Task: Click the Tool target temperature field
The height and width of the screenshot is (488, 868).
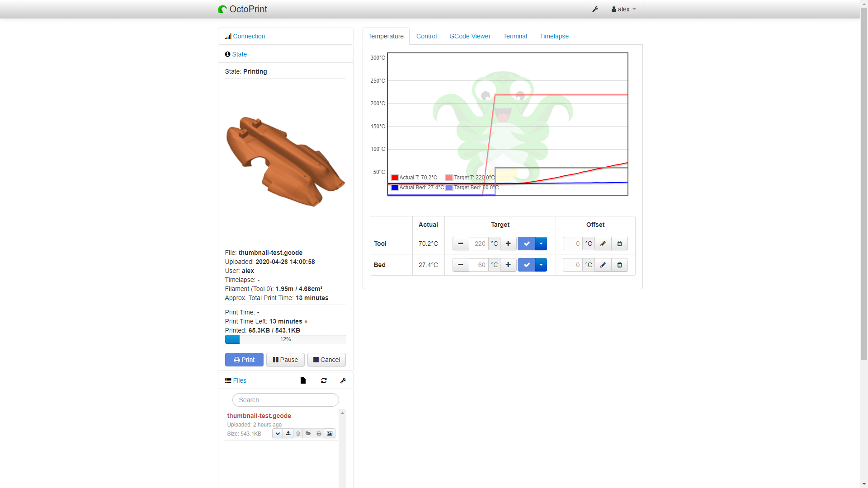Action: (x=478, y=244)
